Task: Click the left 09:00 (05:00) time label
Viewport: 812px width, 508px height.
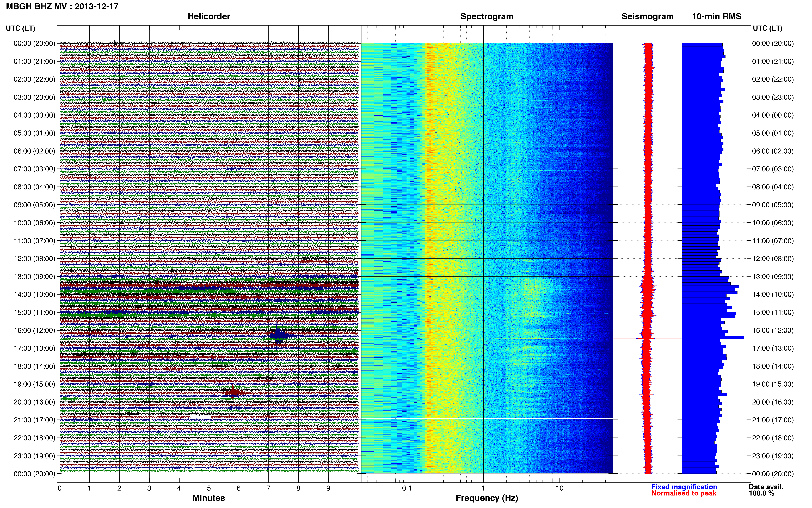Action: coord(34,205)
